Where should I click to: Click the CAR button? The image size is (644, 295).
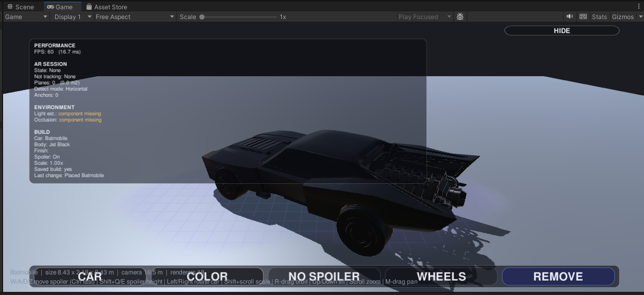tap(90, 276)
